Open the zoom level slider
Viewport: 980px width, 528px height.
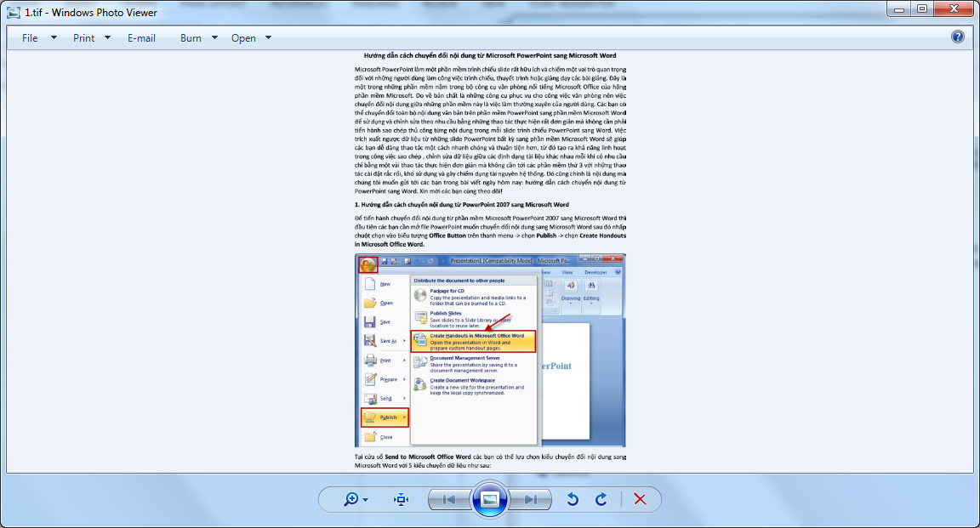pos(364,499)
